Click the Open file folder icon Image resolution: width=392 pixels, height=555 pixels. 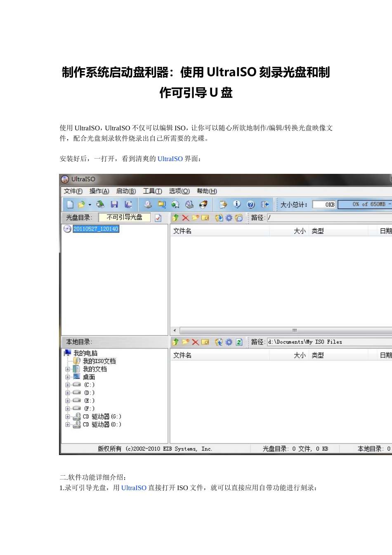(x=81, y=204)
